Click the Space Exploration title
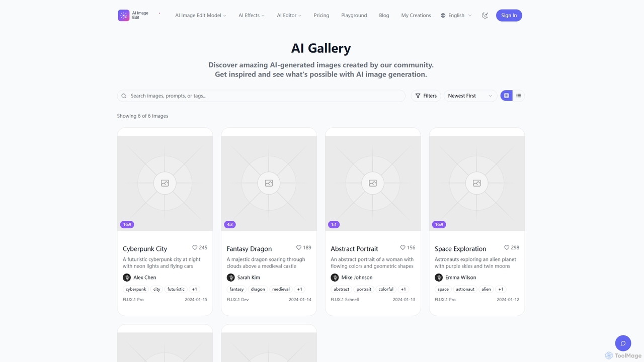The height and width of the screenshot is (362, 644). (460, 249)
